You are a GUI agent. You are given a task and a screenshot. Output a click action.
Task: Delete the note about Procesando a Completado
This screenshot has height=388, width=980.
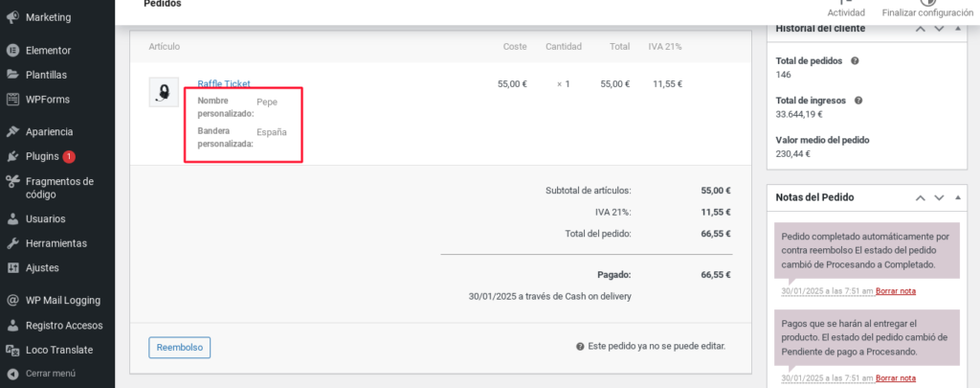[x=896, y=291]
